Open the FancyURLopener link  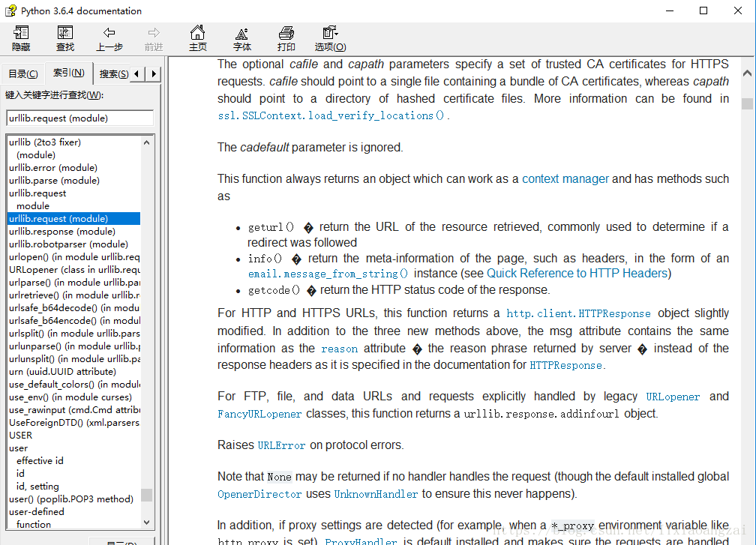coord(259,415)
